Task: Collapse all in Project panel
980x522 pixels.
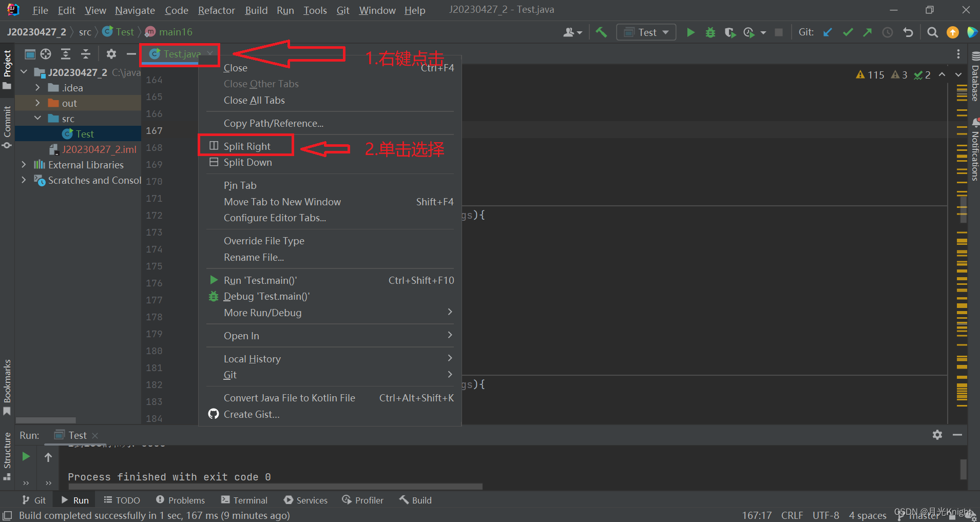Action: coord(86,54)
